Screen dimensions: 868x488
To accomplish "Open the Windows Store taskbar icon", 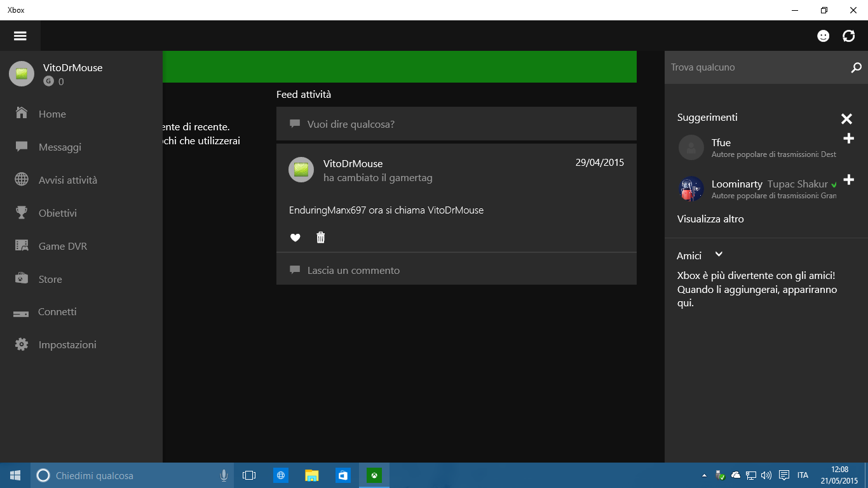I will point(343,475).
